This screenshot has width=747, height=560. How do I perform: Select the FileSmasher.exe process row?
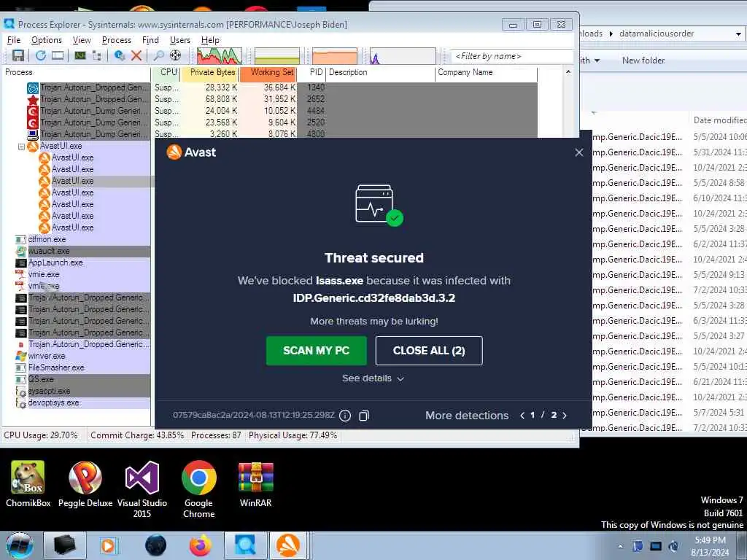[82, 367]
